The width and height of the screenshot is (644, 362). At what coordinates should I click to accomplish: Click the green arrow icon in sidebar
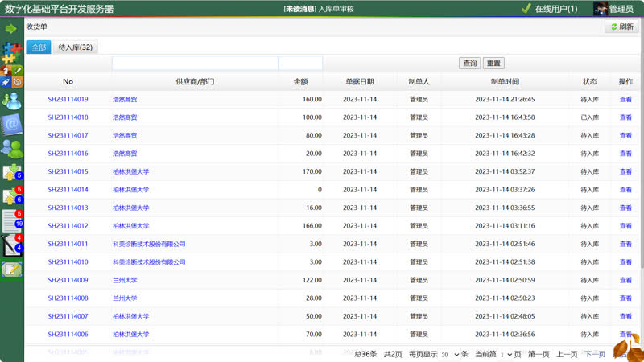(11, 29)
